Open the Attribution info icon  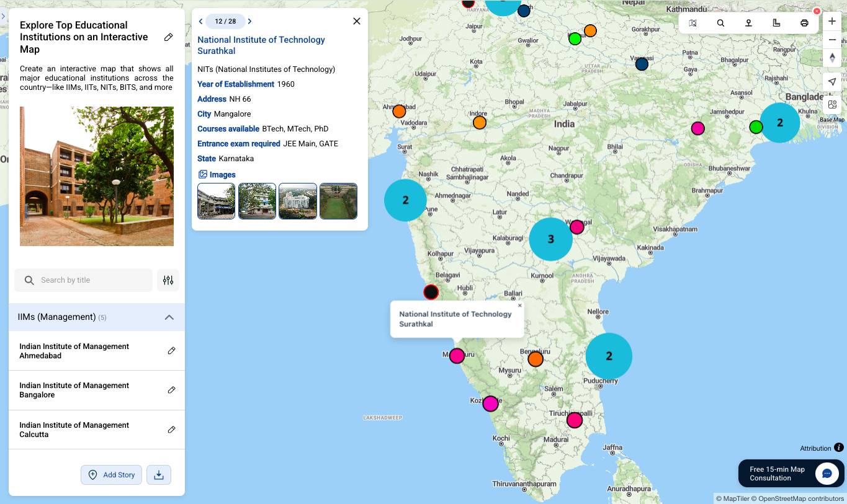(x=839, y=448)
